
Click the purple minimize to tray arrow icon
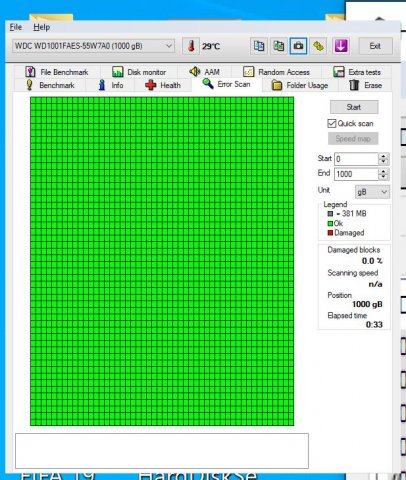341,46
